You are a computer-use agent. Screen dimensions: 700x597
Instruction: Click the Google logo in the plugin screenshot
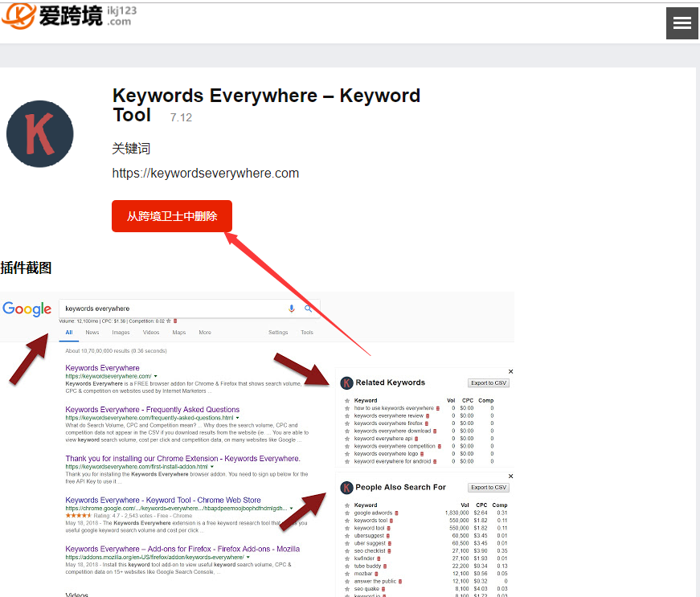pyautogui.click(x=27, y=309)
